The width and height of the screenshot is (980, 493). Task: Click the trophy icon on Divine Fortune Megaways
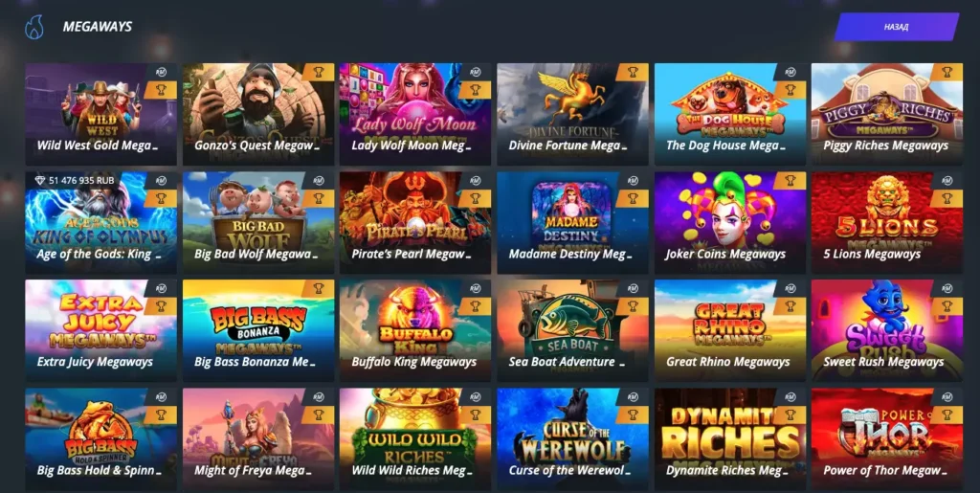[x=634, y=72]
